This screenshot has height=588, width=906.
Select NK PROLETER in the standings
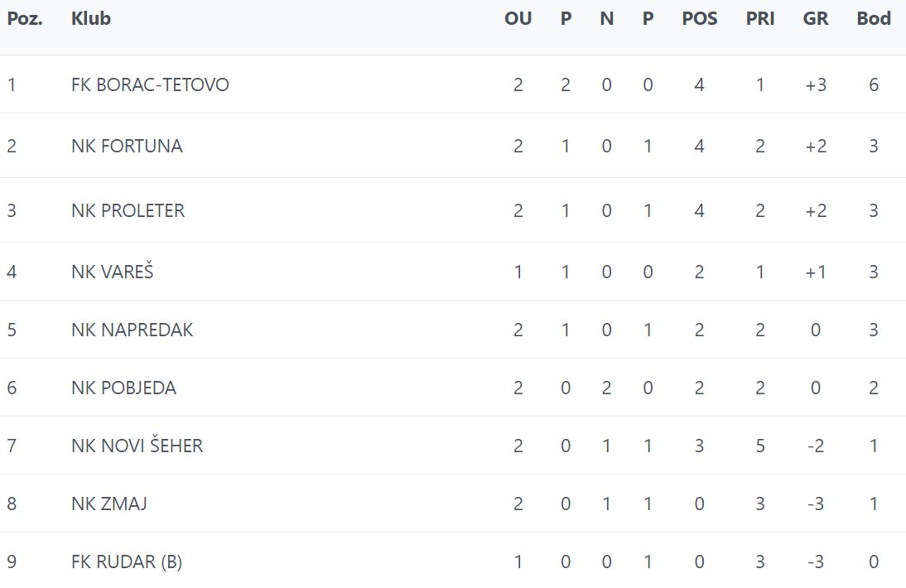pos(128,210)
